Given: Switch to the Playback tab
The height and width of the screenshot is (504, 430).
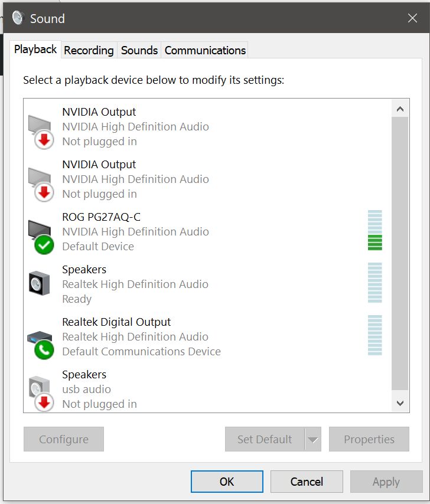Looking at the screenshot, I should 35,50.
